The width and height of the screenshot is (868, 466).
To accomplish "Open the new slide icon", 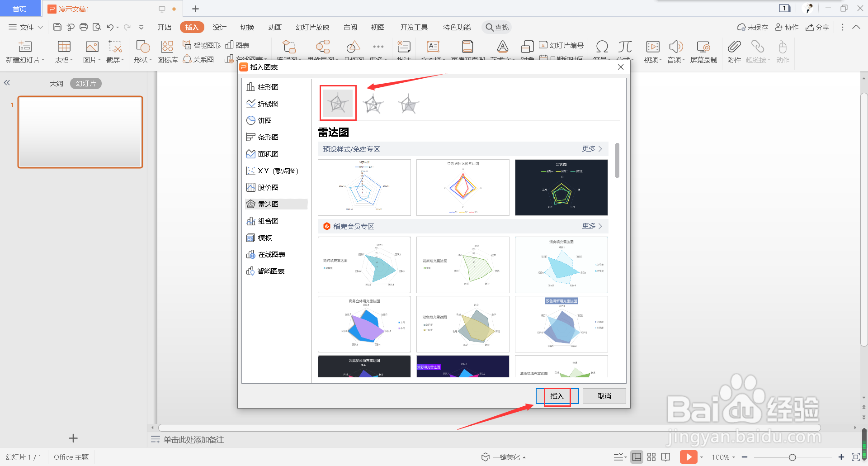I will [x=25, y=47].
